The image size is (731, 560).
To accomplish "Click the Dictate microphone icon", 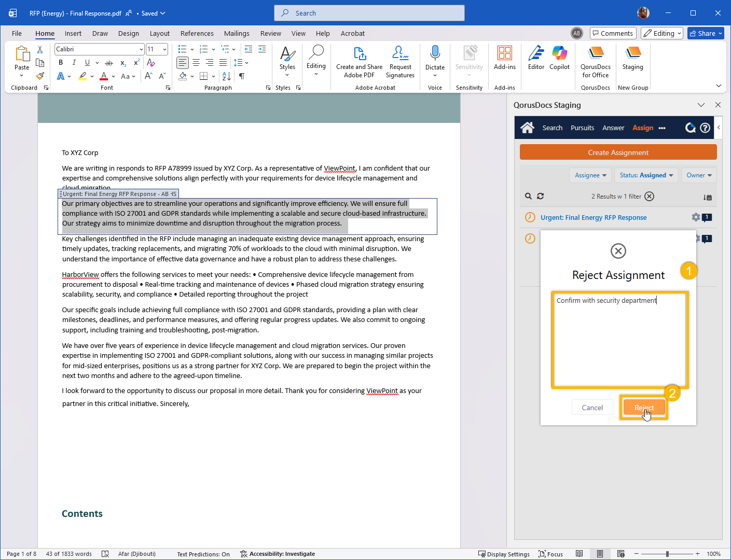I will pos(435,53).
